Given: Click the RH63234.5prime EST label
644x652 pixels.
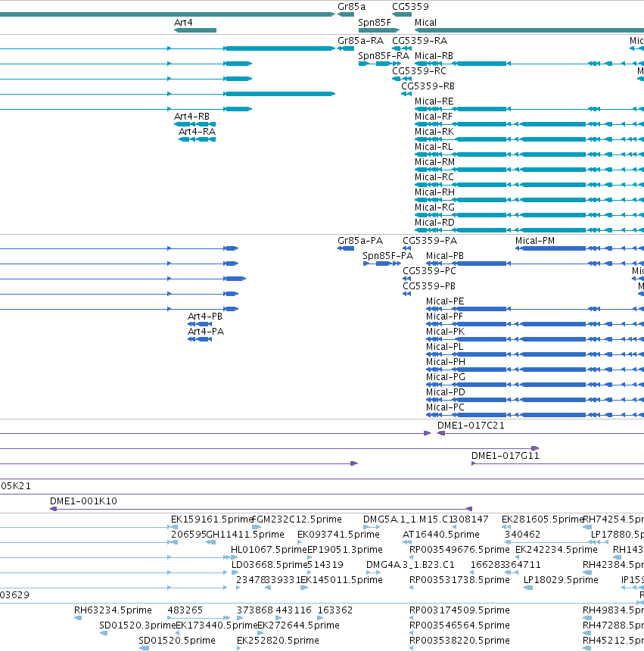Looking at the screenshot, I should [113, 610].
